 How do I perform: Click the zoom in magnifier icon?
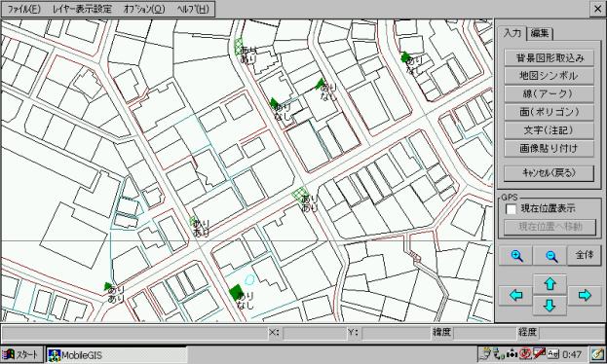coord(516,256)
